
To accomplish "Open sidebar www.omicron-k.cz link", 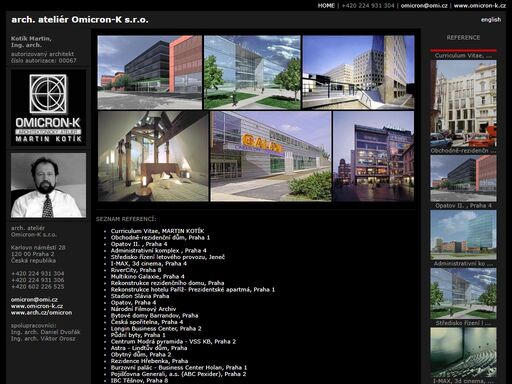I will point(37,306).
